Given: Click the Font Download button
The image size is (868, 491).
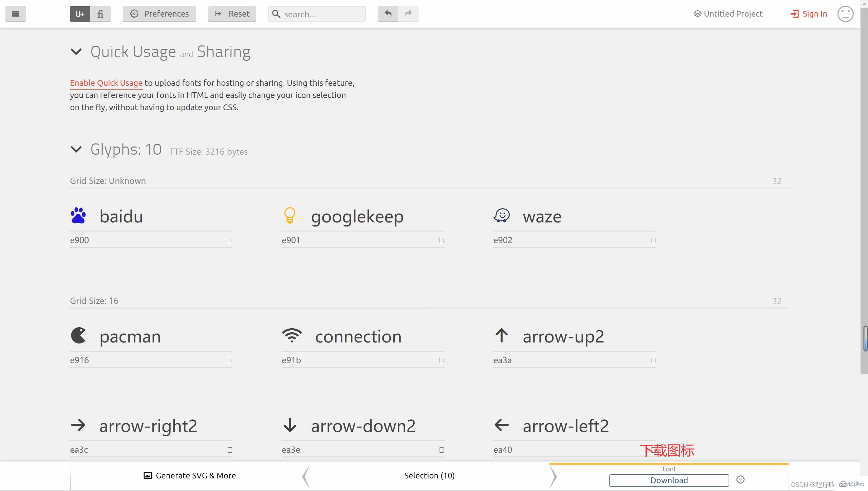Looking at the screenshot, I should click(669, 480).
